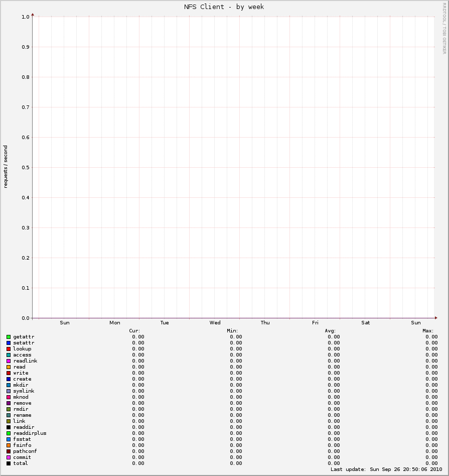
Task: Click the 'Min:' column header
Action: (232, 331)
